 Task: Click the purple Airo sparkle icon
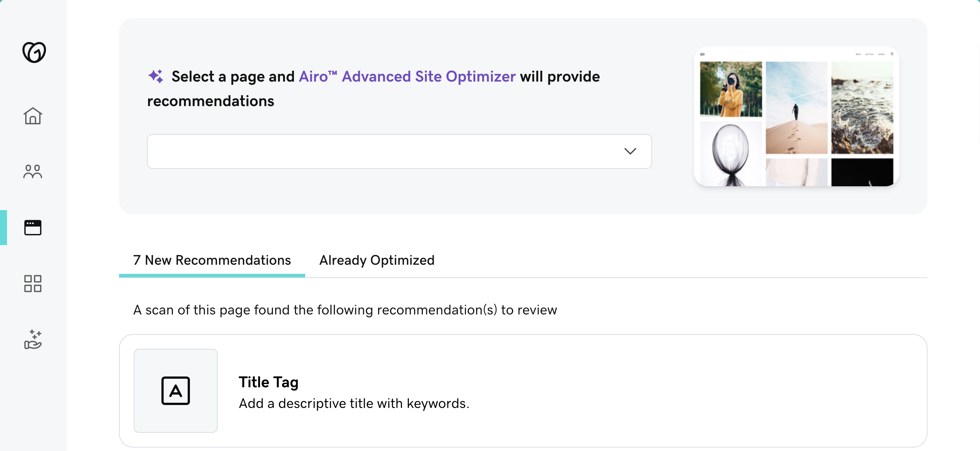point(156,76)
